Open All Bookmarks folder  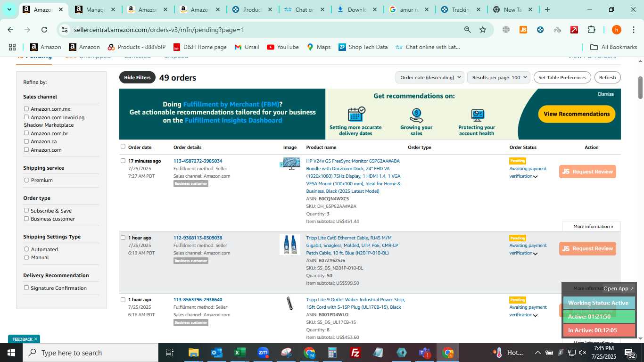614,47
